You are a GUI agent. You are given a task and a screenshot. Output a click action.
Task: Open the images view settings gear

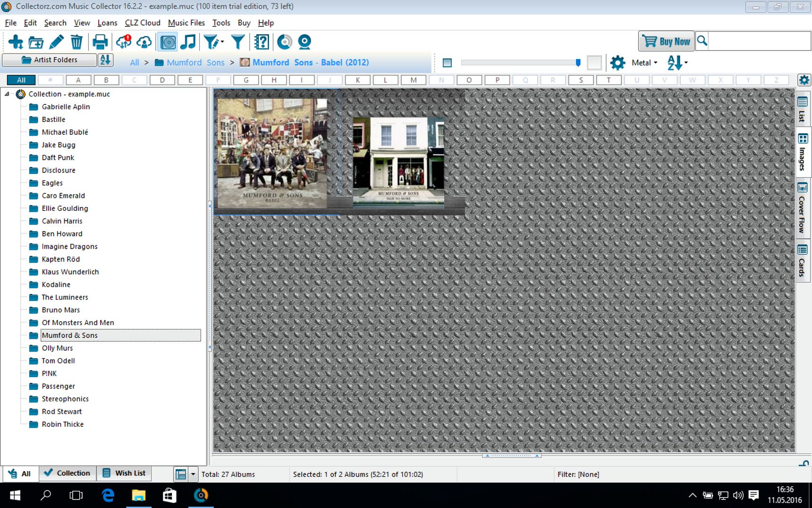pyautogui.click(x=617, y=62)
